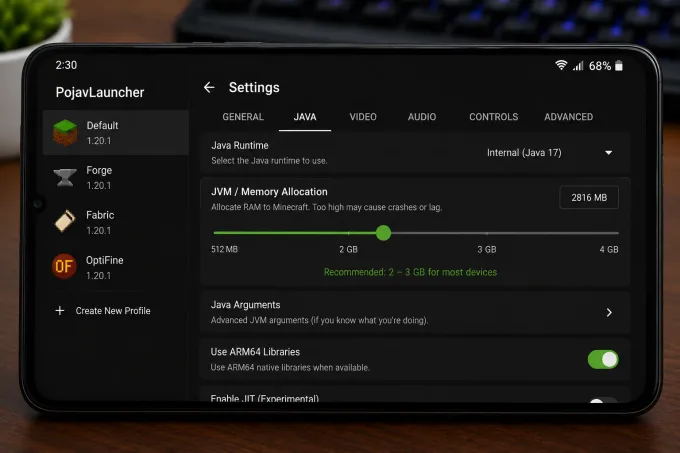Image resolution: width=680 pixels, height=453 pixels.
Task: Select the Default 1.20.1 profile
Action: [116, 133]
